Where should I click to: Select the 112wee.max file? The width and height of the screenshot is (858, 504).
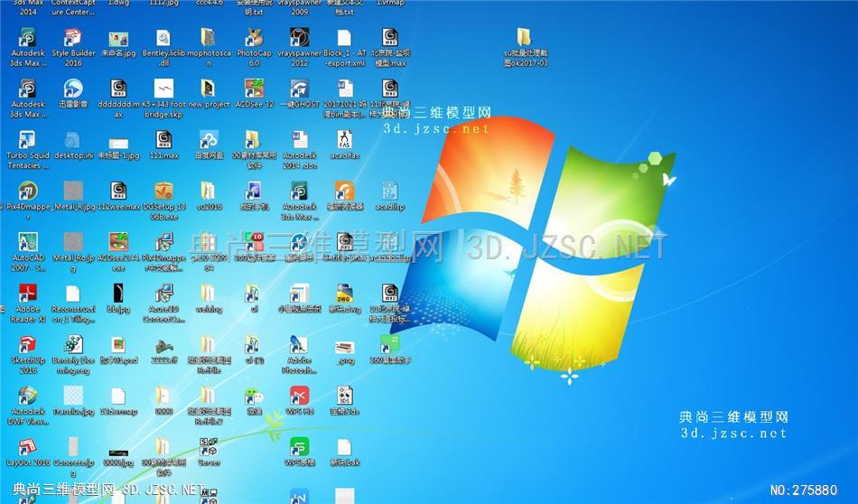point(118,191)
